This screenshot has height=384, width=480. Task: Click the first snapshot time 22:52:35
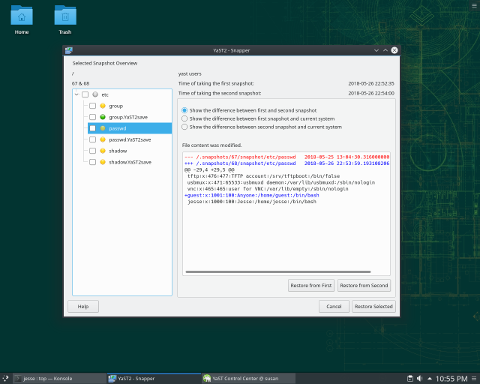pyautogui.click(x=371, y=83)
